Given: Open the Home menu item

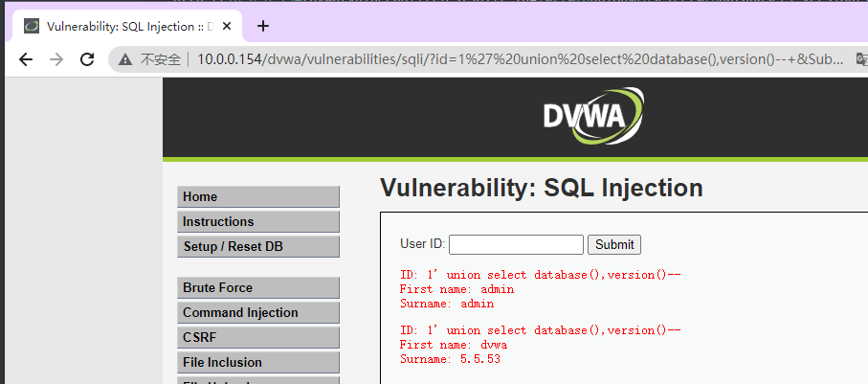Looking at the screenshot, I should pyautogui.click(x=258, y=196).
